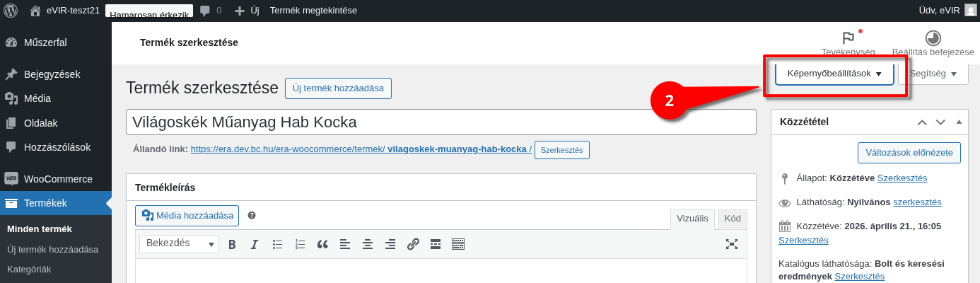Toggle fullscreen editor mode icon
Viewport: 980px width, 283px height.
731,244
